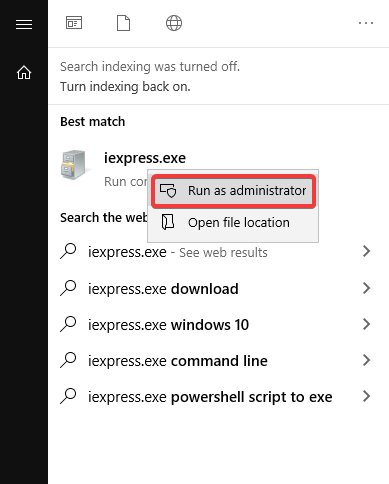Filter results by Documents icon
Image resolution: width=389 pixels, height=484 pixels.
[123, 23]
